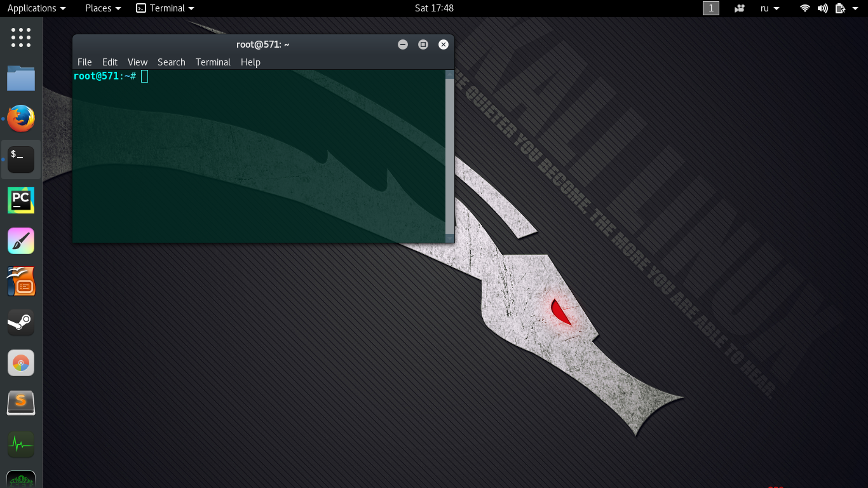Click the terminal vertical scrollbar thumb
The image size is (868, 488).
[450, 156]
